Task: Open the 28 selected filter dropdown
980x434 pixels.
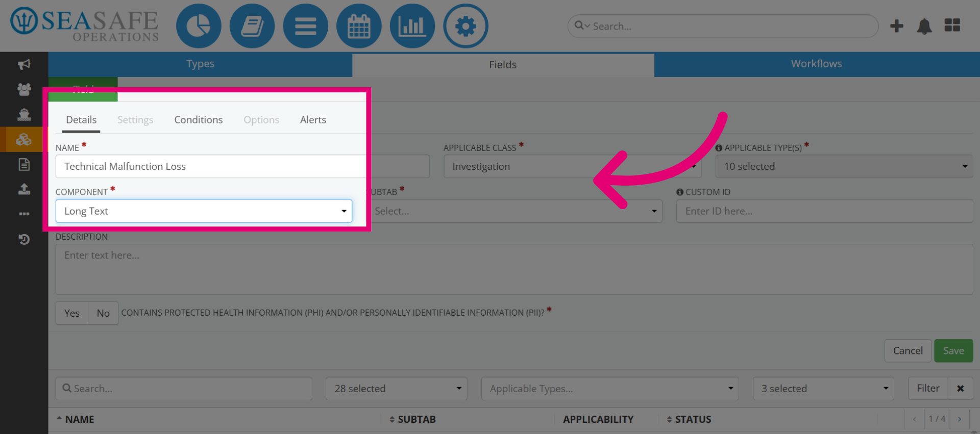Action: click(x=397, y=389)
